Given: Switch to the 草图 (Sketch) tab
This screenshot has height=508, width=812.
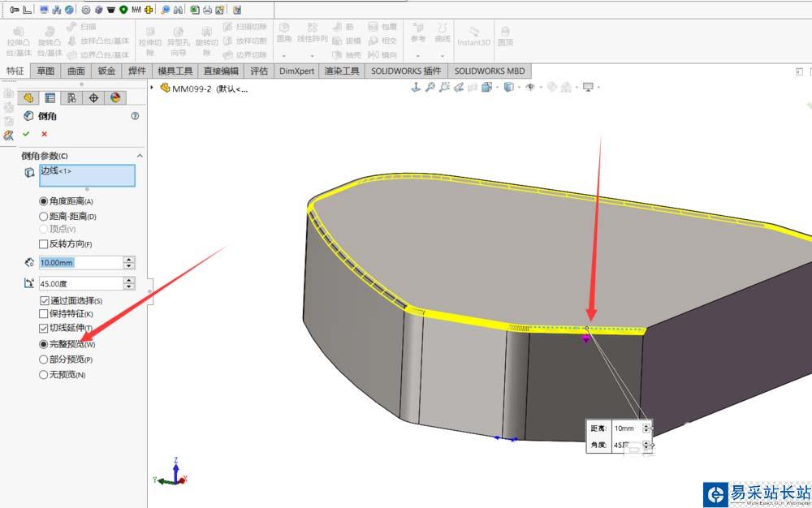Looking at the screenshot, I should (45, 71).
